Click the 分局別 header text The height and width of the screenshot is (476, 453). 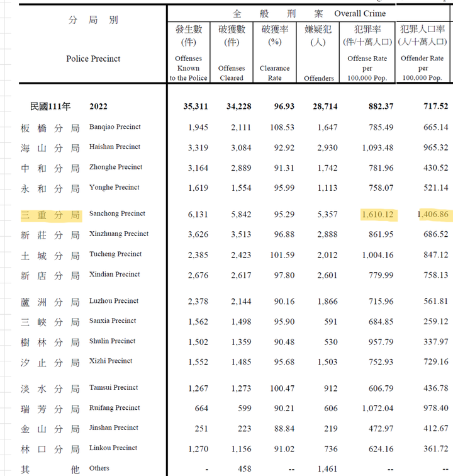pyautogui.click(x=93, y=20)
